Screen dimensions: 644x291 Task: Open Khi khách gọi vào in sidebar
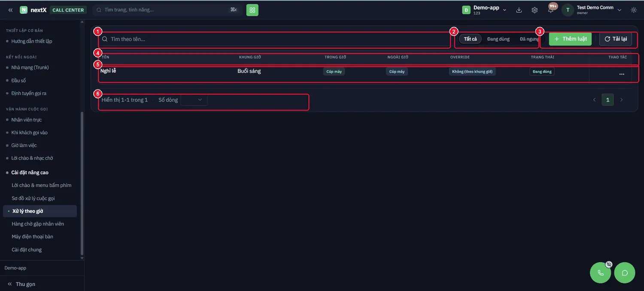[x=29, y=132]
